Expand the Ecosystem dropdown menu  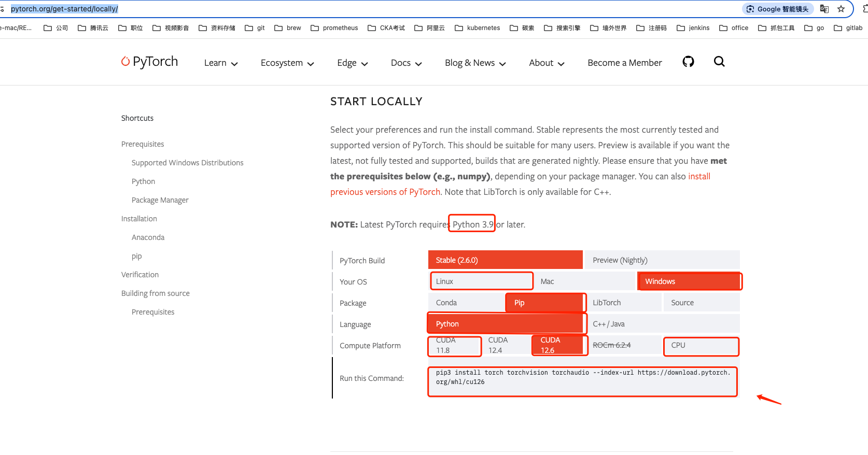[287, 63]
